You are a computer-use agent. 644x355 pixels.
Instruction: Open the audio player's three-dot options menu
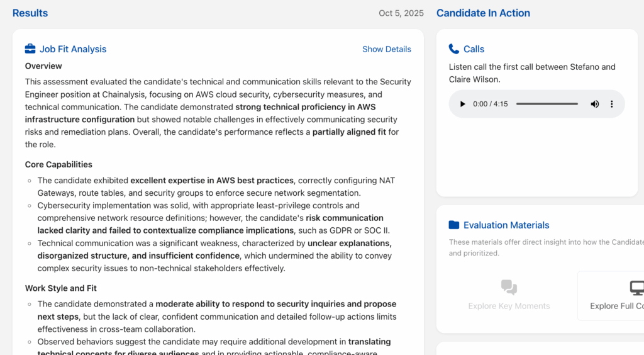[612, 104]
